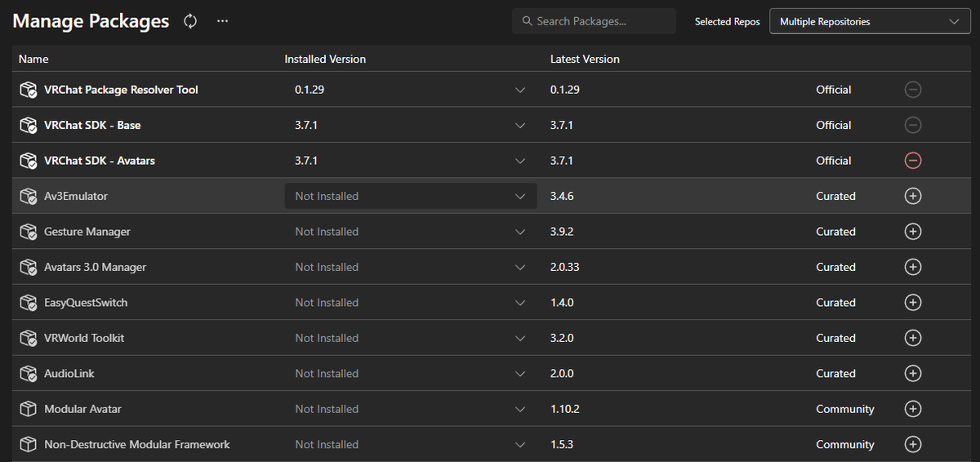The width and height of the screenshot is (980, 462).
Task: Click the plus icon for Non-Destructive Modular Framework
Action: click(913, 445)
